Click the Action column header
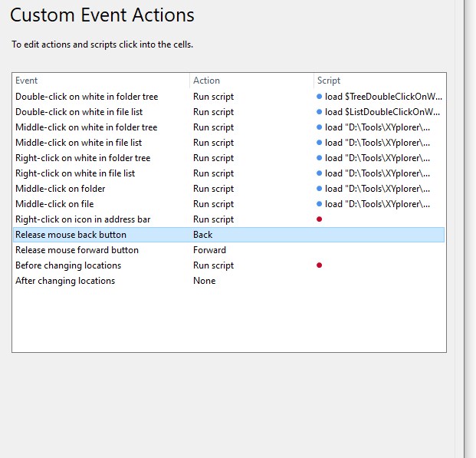Image resolution: width=476 pixels, height=458 pixels. 206,81
